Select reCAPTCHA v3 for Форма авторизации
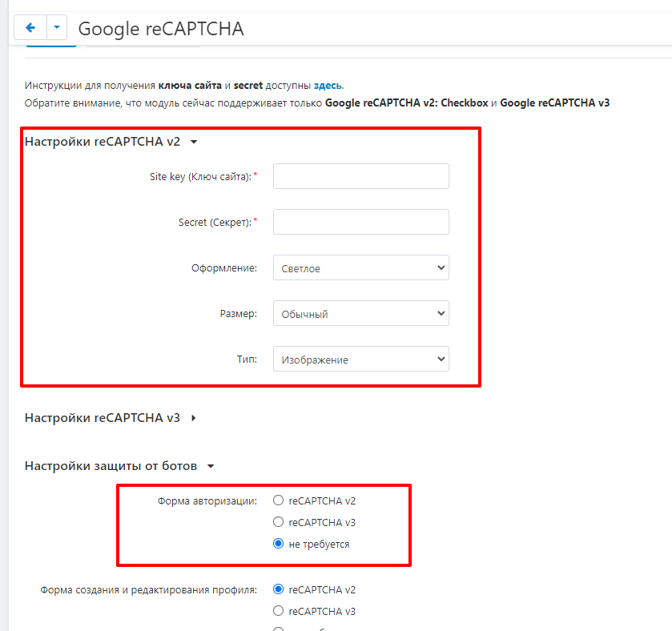The image size is (672, 631). (278, 522)
